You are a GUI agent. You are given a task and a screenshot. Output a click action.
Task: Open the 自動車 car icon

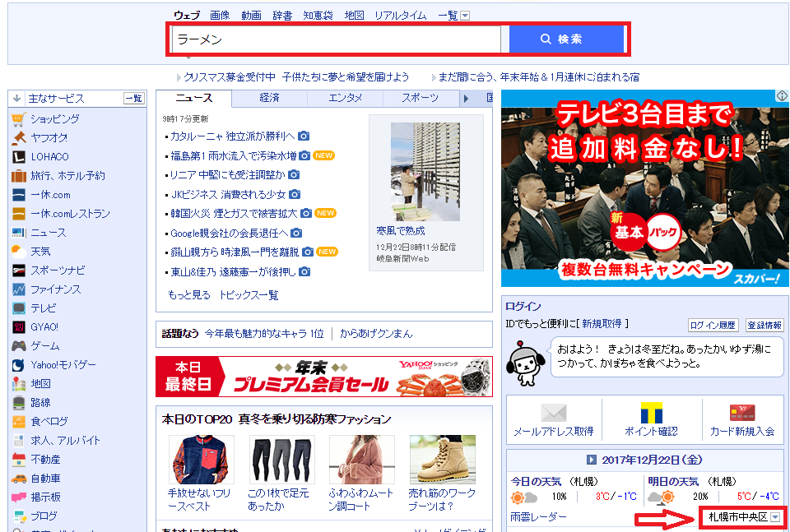[18, 479]
